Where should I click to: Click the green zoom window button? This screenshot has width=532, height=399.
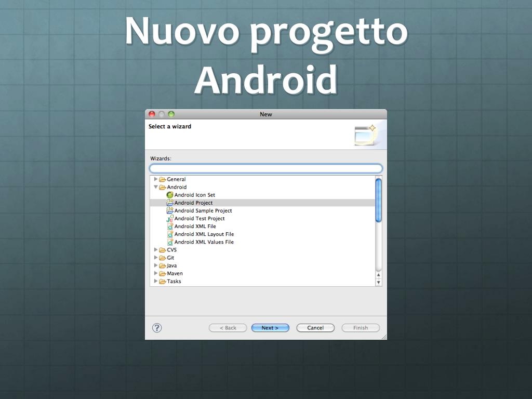(x=171, y=114)
